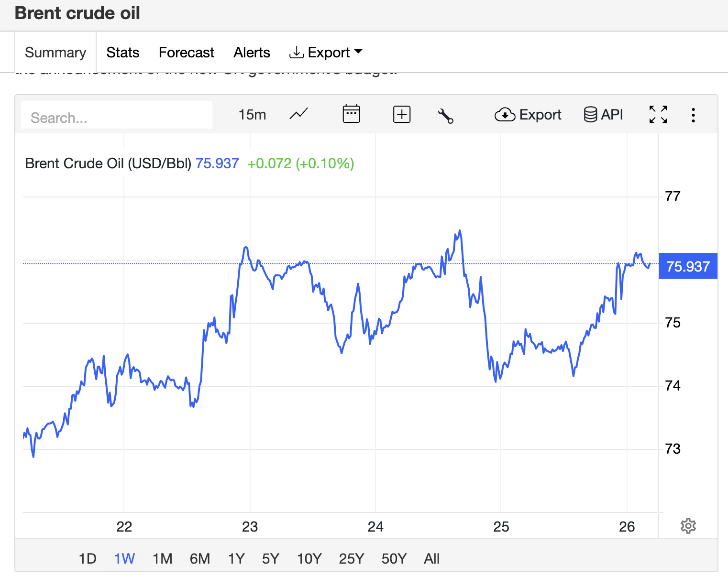Viewport: 728px width, 588px height.
Task: Expand the Export dropdown in top tabs
Action: coord(326,53)
